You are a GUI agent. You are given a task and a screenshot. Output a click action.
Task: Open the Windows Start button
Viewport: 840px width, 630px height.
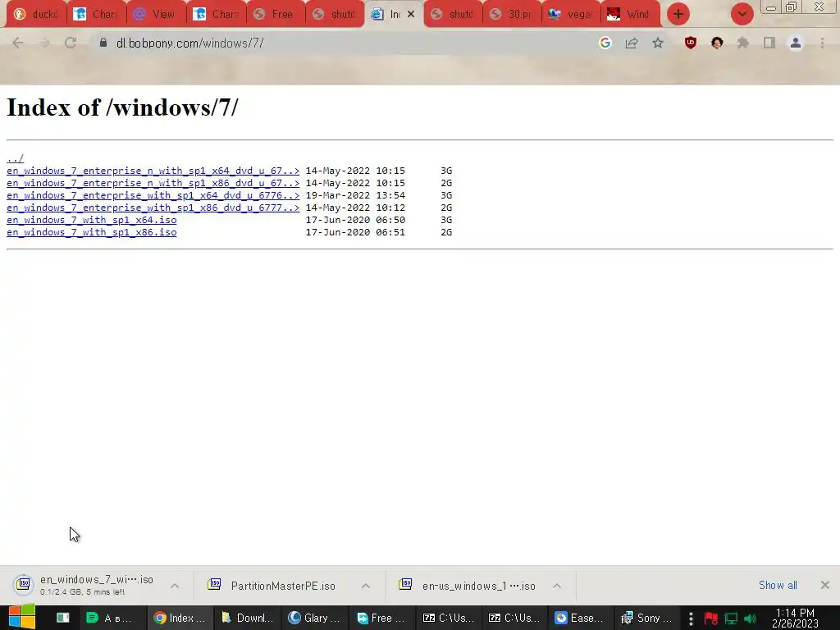(22, 618)
